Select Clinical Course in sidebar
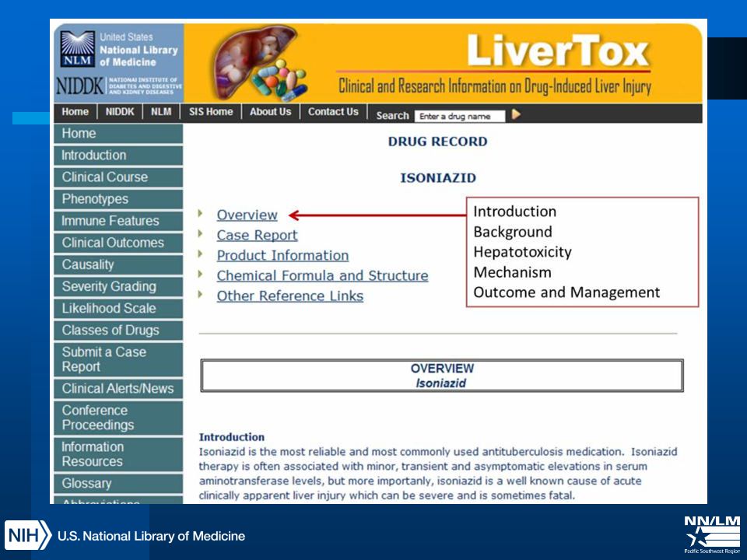 118,177
